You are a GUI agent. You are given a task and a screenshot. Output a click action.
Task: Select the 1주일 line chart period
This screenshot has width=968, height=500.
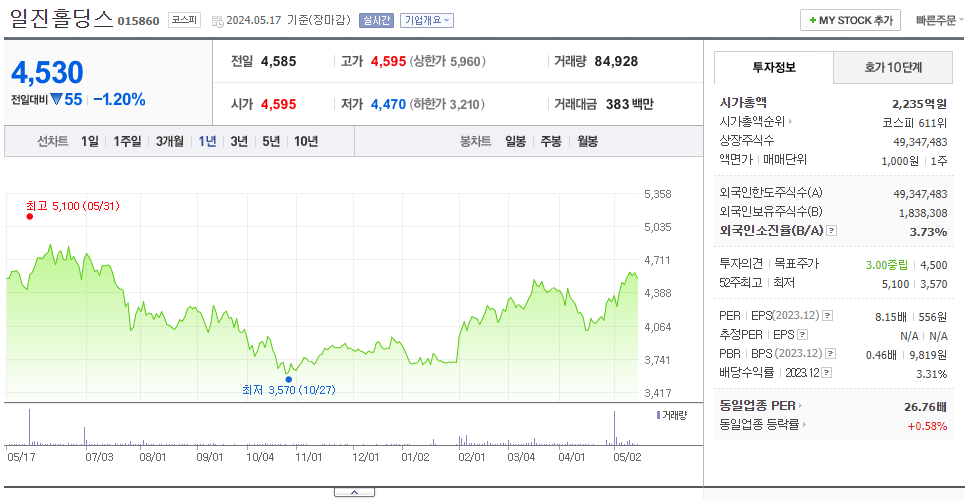tap(127, 141)
